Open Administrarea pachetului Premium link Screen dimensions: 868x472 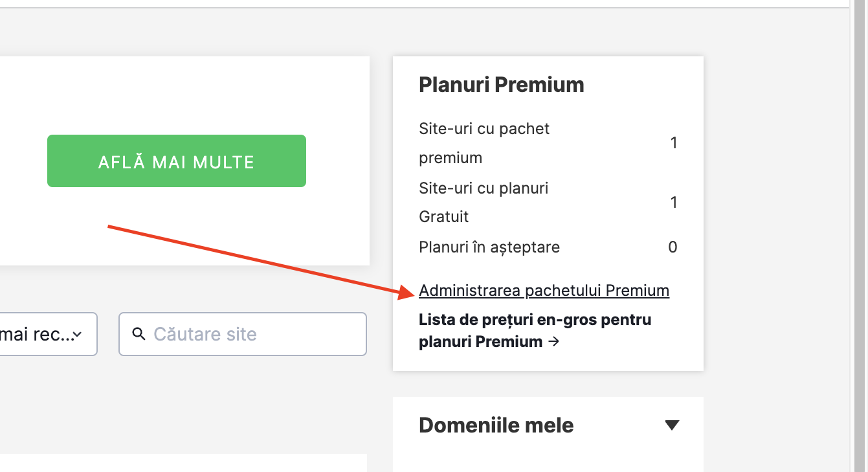point(544,291)
